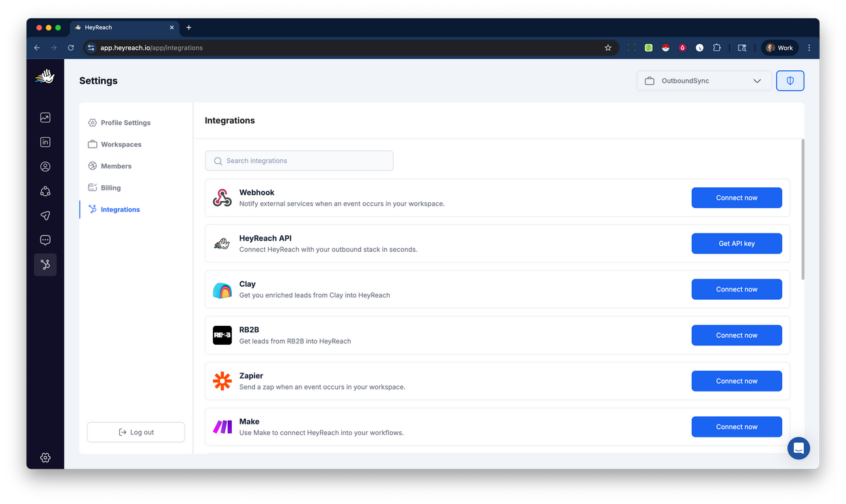Click the campaigns paper plane icon
The image size is (846, 504).
[x=45, y=215]
